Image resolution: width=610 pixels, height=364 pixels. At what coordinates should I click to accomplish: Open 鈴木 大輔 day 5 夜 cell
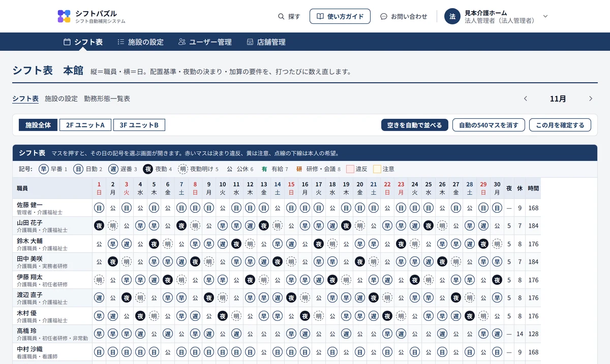click(x=154, y=244)
